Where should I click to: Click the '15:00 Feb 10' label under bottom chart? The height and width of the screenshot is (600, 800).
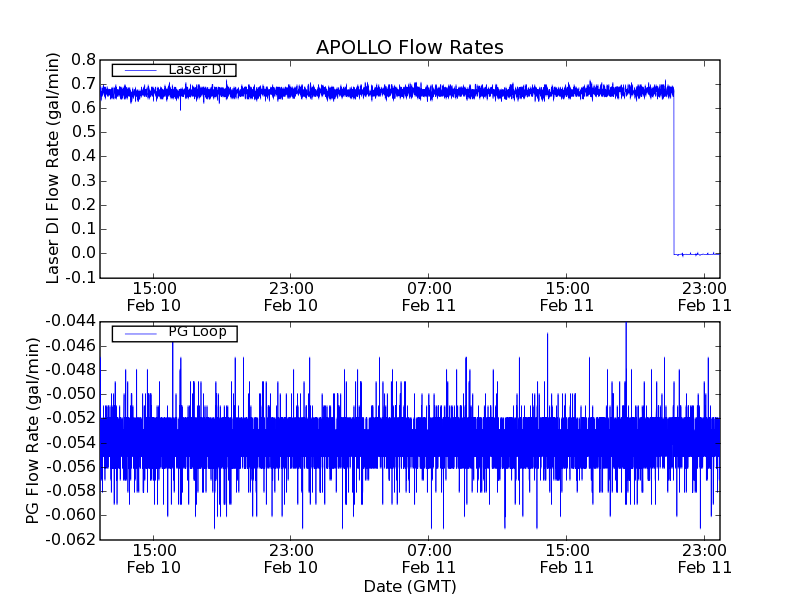click(x=154, y=559)
